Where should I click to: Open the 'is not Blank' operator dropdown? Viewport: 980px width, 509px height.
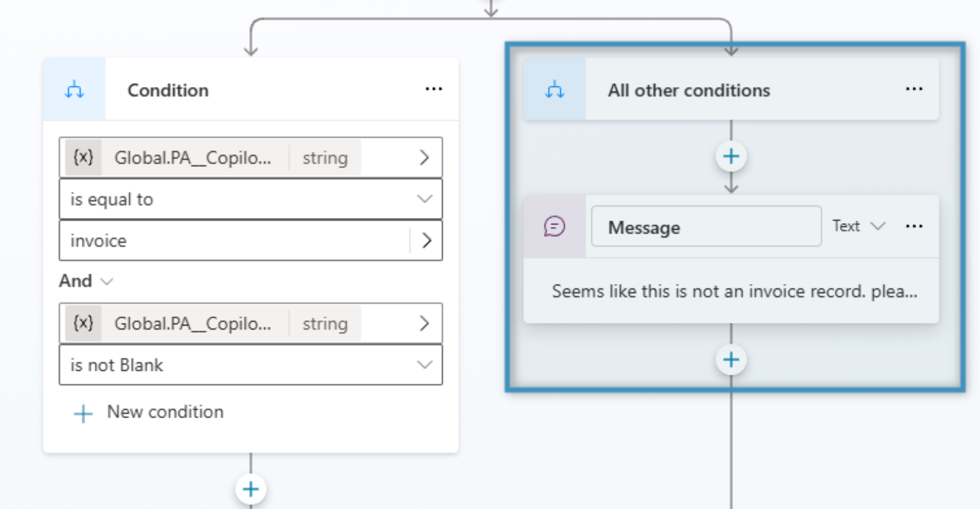(x=251, y=365)
